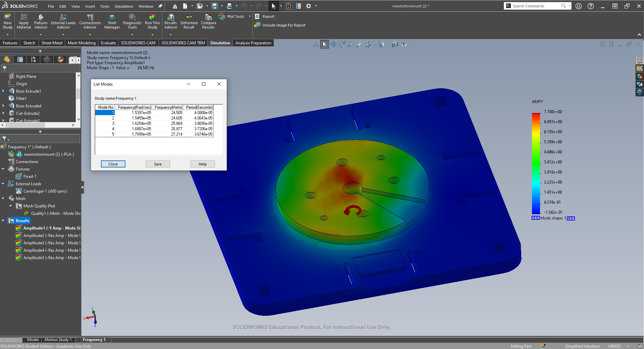
Task: Click Help in List Modes dialog
Action: 203,164
